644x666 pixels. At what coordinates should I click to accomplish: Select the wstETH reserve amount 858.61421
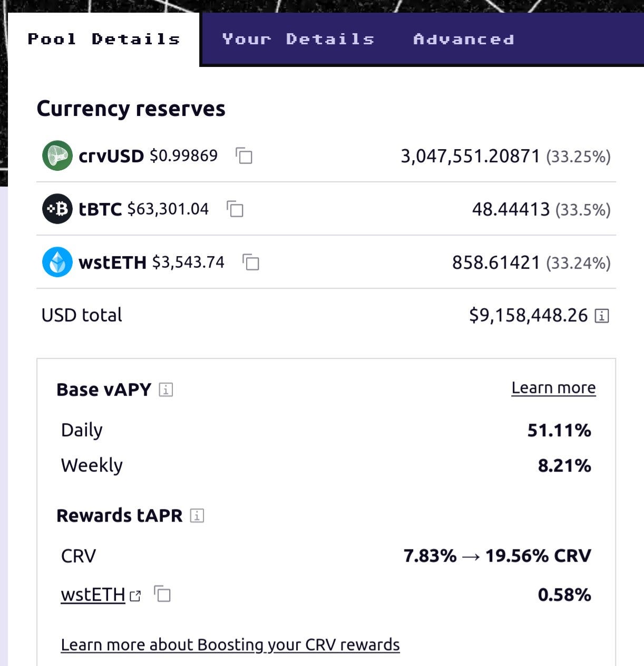[x=496, y=262]
